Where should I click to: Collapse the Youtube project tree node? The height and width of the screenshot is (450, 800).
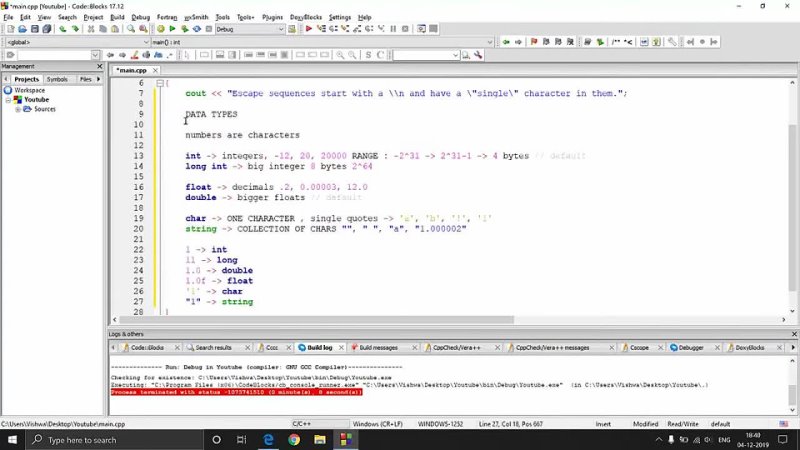[x=8, y=100]
